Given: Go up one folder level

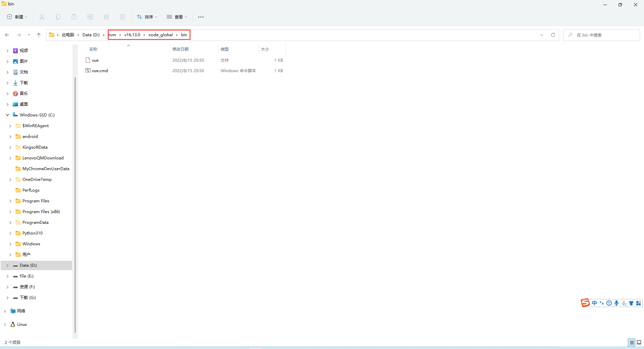Looking at the screenshot, I should pyautogui.click(x=39, y=35).
